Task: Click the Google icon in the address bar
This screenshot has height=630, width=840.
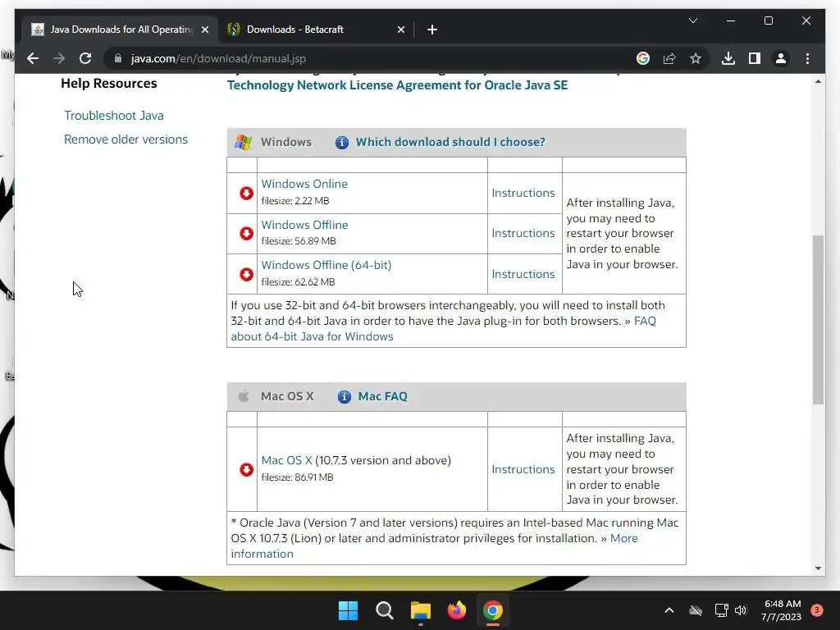Action: click(x=643, y=58)
